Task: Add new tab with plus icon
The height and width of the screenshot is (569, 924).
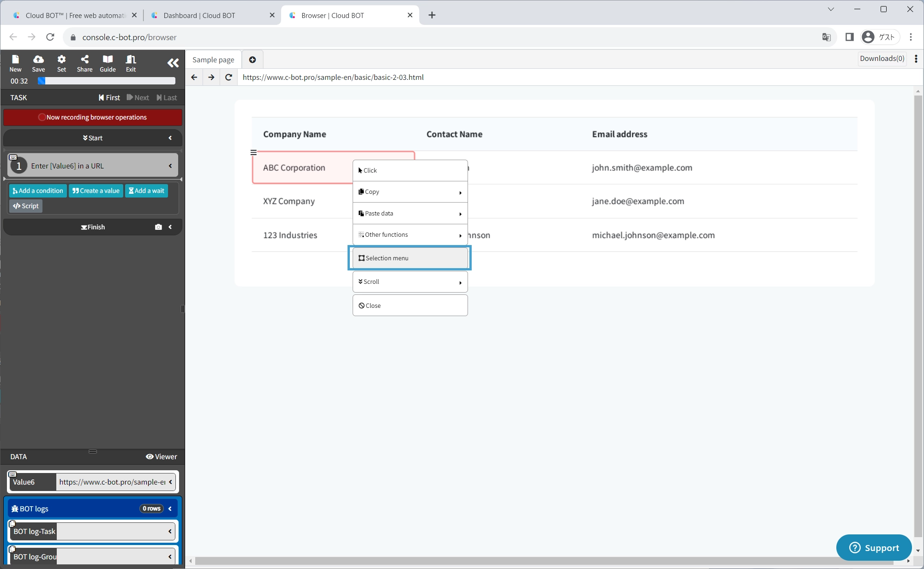Action: (252, 60)
